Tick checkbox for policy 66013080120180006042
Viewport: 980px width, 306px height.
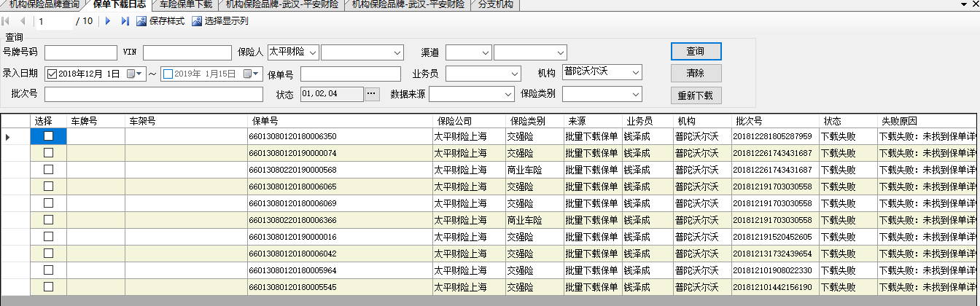click(49, 253)
